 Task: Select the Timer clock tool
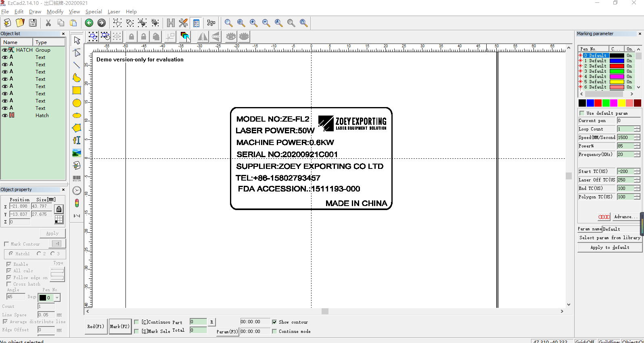[77, 191]
